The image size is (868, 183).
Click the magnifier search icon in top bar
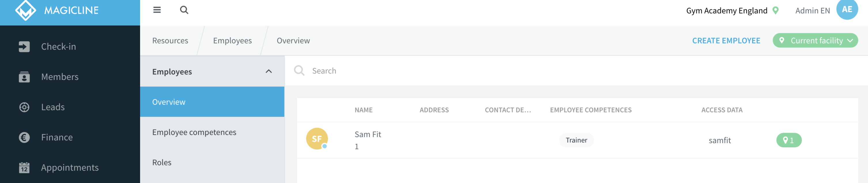pyautogui.click(x=184, y=10)
